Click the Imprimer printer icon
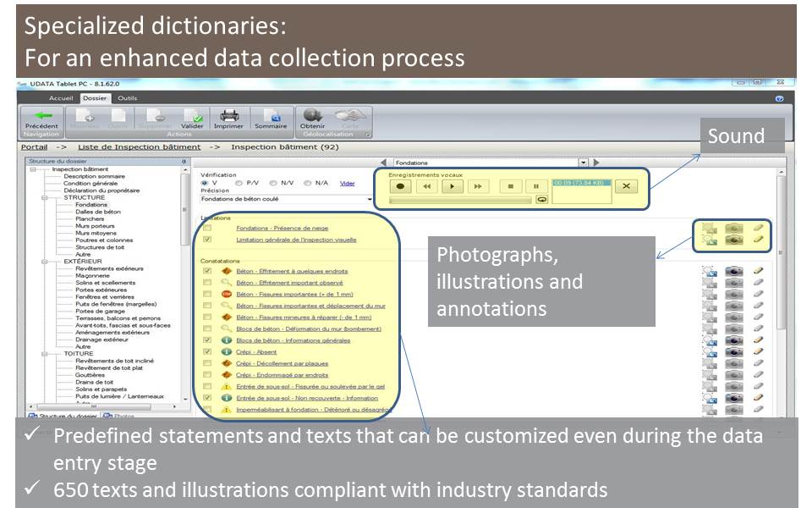 228,116
